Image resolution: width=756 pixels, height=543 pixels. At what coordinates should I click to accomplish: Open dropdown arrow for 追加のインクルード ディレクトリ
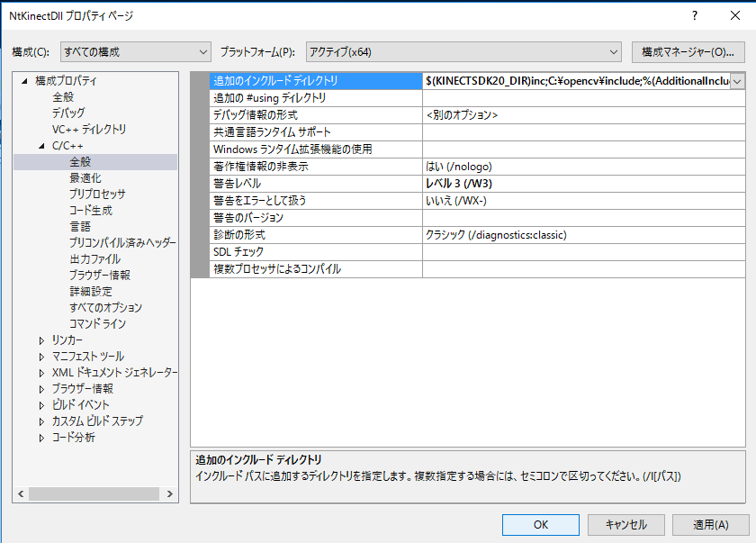737,81
